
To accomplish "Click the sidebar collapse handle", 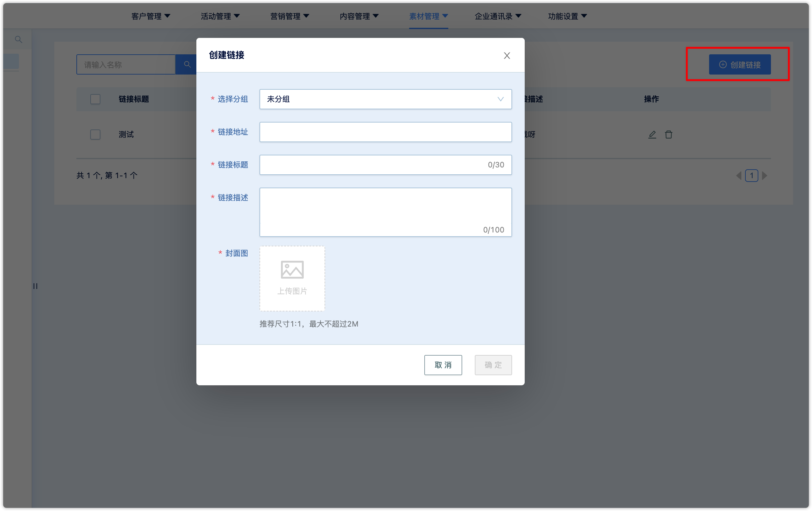I will pyautogui.click(x=35, y=286).
